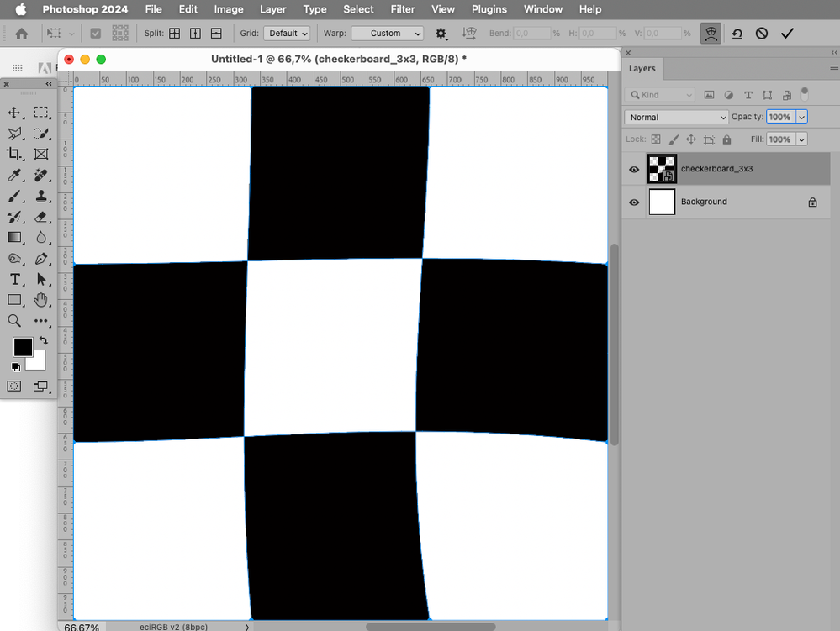Commit the warp with the checkmark
This screenshot has height=631, width=840.
click(787, 34)
